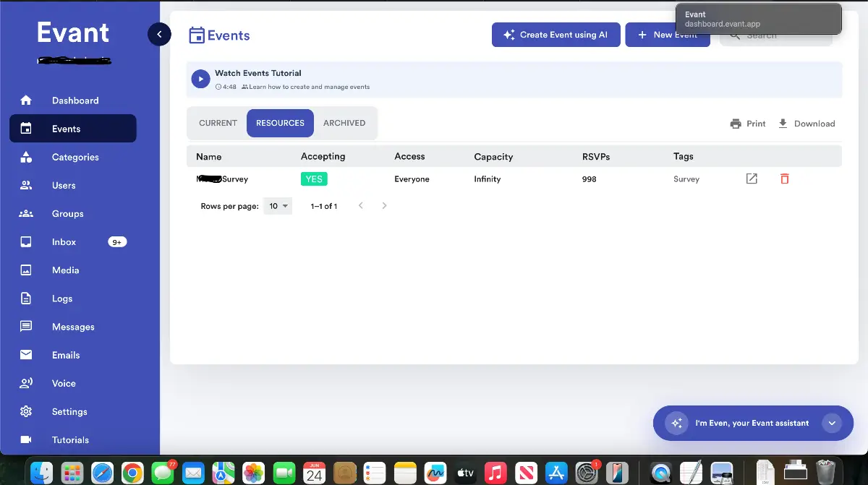Click the New Event button
Image resolution: width=868 pixels, height=485 pixels.
668,35
